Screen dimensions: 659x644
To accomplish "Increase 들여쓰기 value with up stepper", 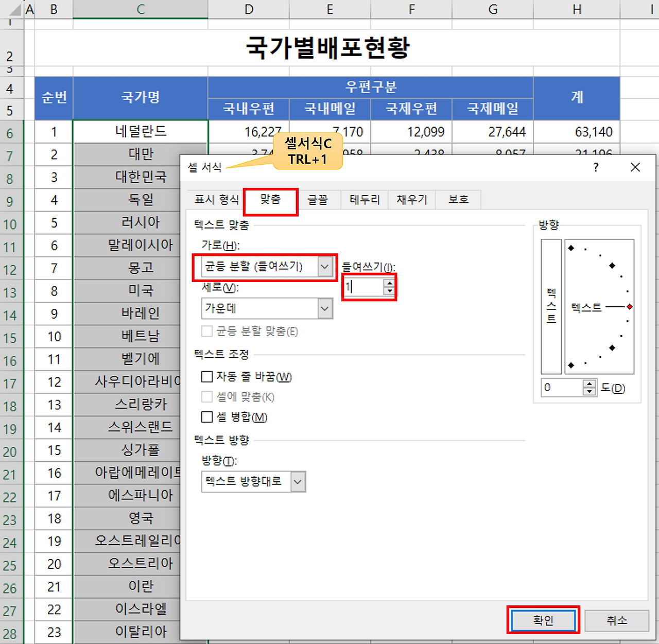I will [x=390, y=284].
